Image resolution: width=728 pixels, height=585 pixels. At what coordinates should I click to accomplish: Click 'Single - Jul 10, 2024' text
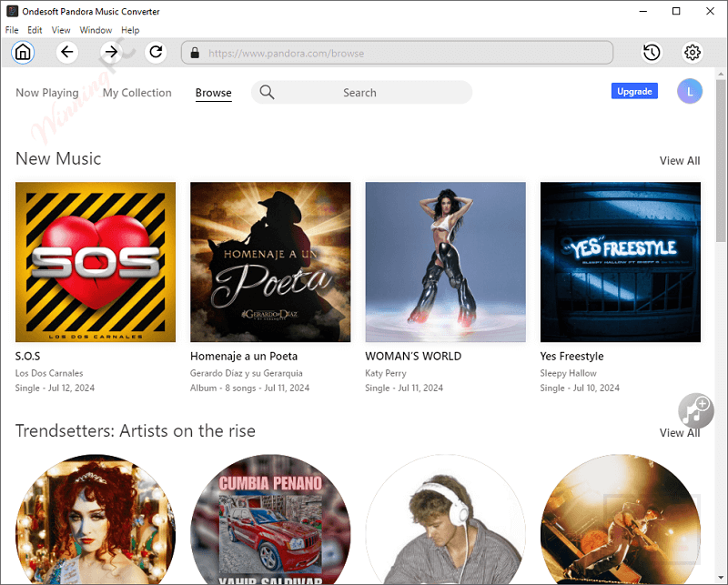pos(580,388)
